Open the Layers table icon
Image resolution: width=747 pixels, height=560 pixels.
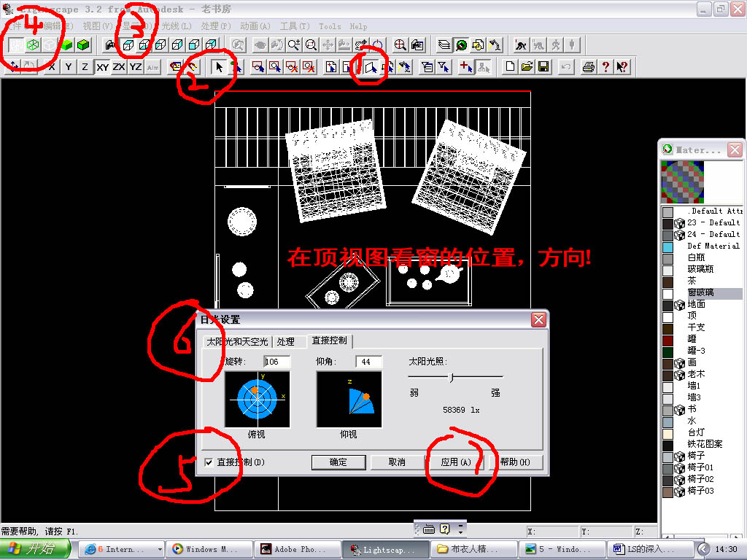click(x=444, y=44)
